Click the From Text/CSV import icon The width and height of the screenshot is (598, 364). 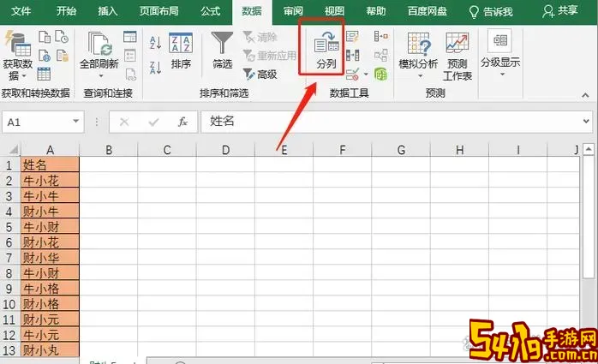[45, 37]
